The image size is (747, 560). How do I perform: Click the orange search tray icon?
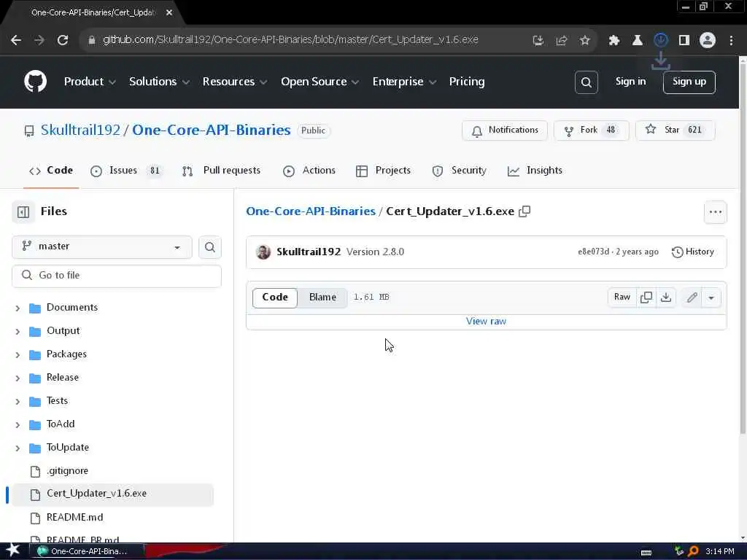pos(693,551)
